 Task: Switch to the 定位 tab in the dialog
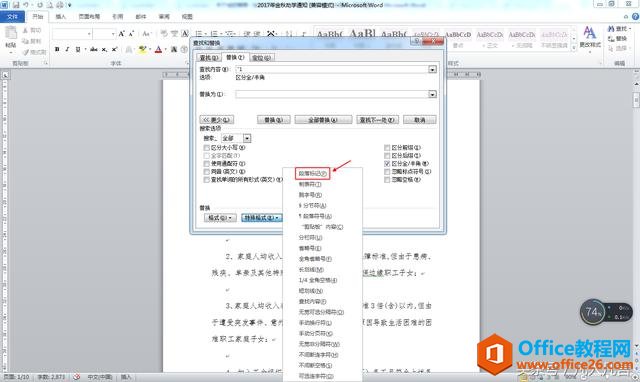[261, 58]
